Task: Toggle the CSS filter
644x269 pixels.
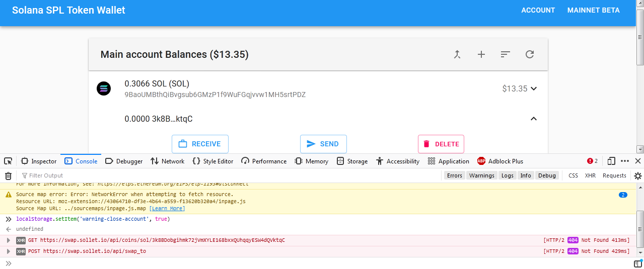Action: [573, 175]
